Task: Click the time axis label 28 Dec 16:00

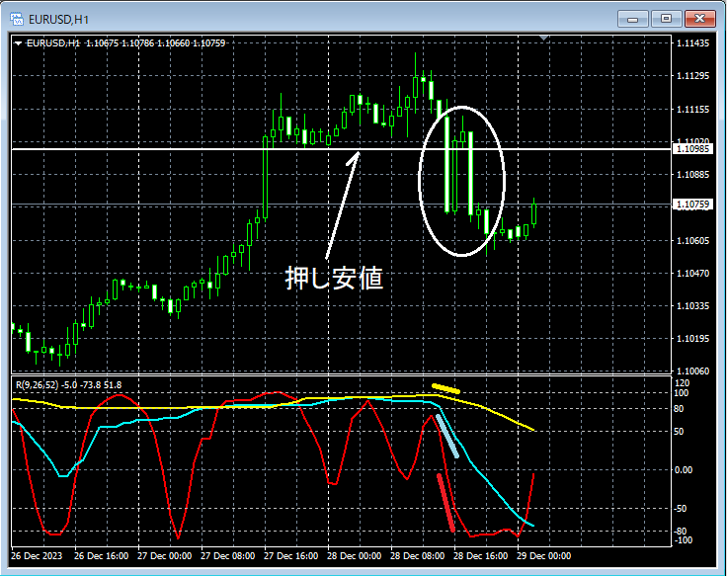Action: tap(480, 556)
